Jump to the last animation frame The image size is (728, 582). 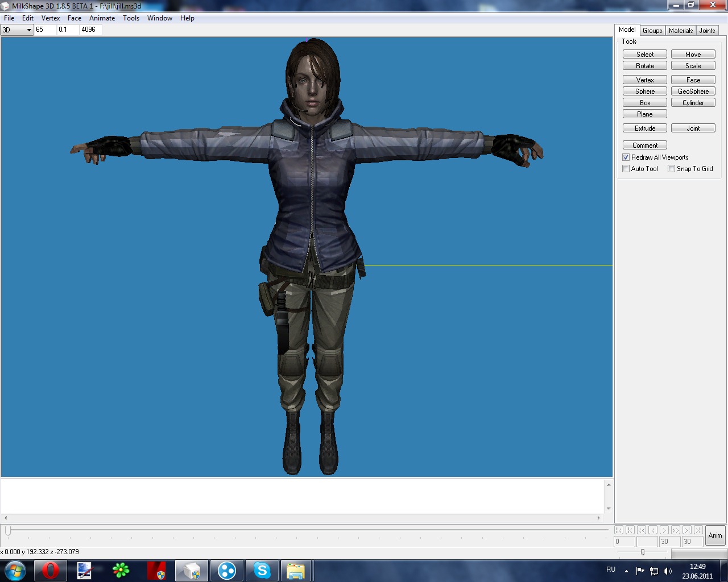698,530
